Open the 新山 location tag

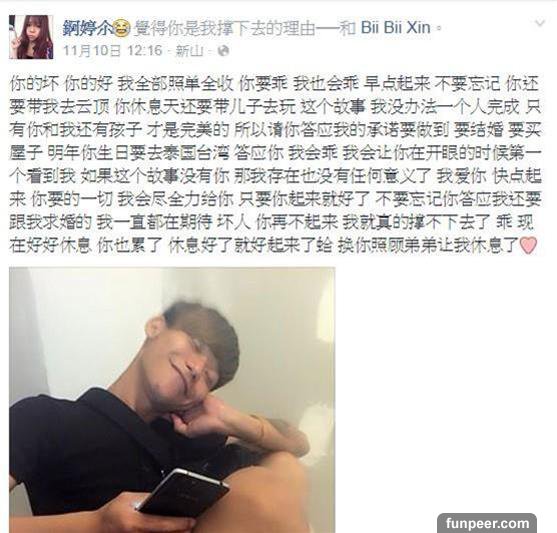pyautogui.click(x=190, y=51)
